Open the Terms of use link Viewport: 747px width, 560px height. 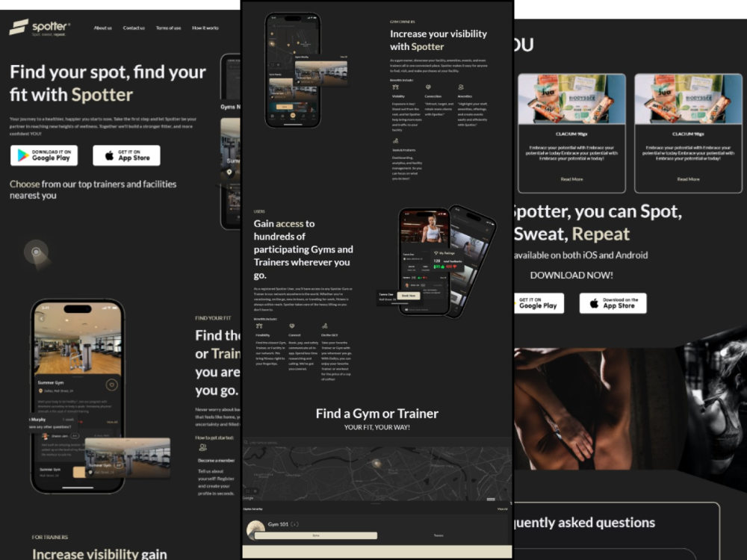coord(168,28)
